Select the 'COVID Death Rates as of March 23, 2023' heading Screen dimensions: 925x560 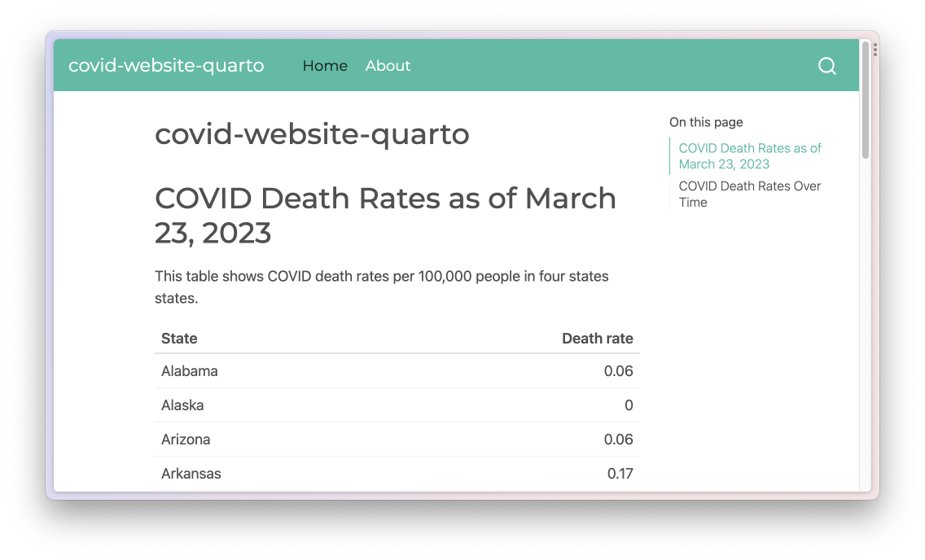[x=385, y=215]
